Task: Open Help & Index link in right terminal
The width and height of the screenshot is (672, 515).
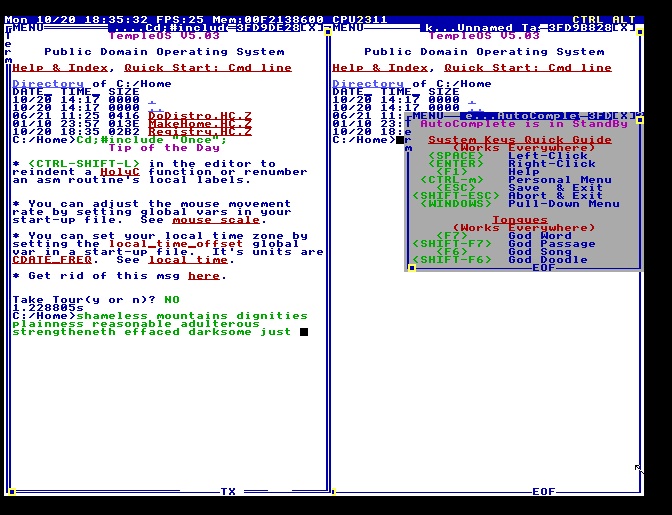Action: pos(380,68)
